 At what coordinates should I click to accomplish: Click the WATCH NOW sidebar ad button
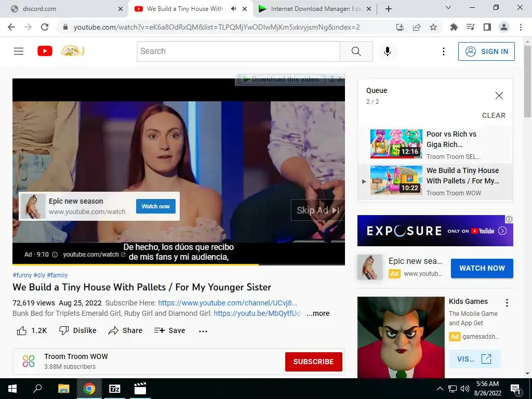point(482,268)
